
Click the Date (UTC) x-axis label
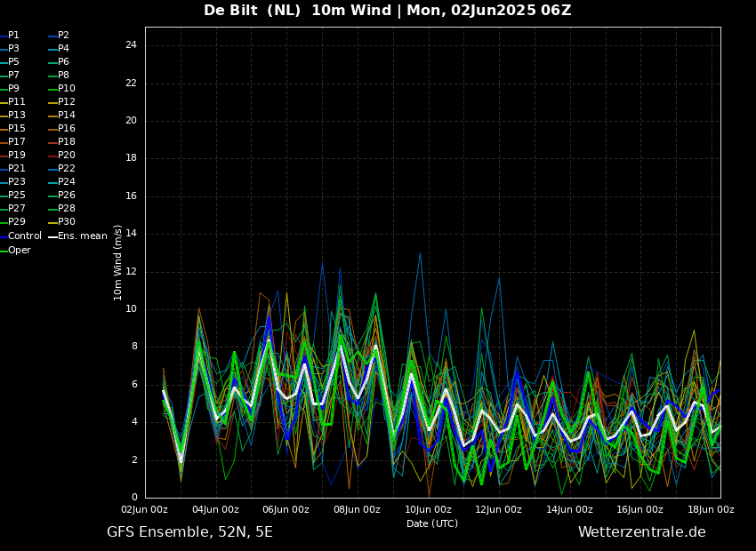point(432,523)
